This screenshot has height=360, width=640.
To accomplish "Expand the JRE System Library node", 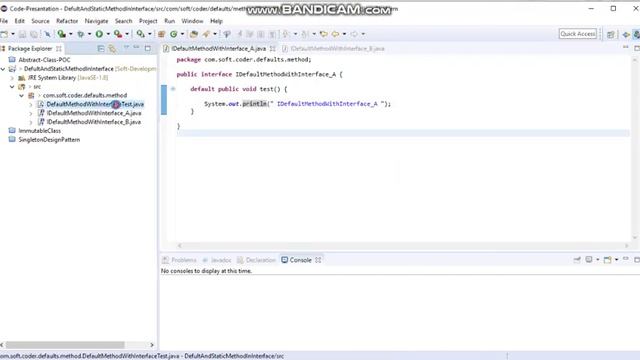I will (12, 78).
